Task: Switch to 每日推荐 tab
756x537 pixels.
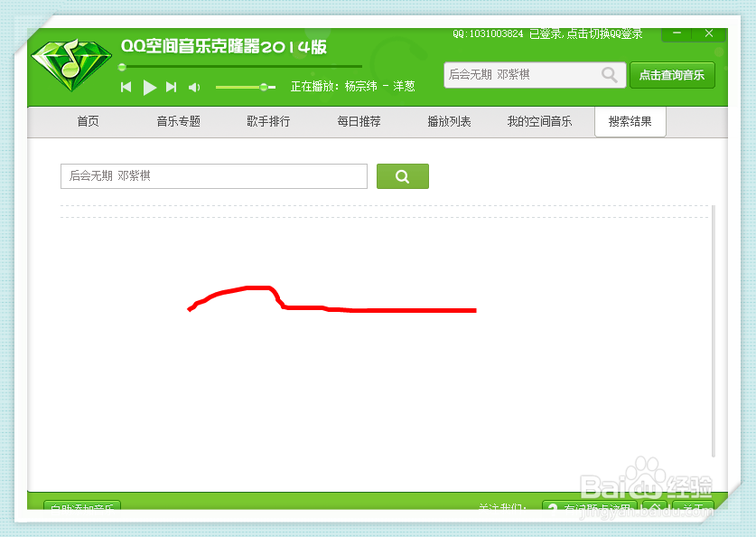Action: pyautogui.click(x=359, y=121)
